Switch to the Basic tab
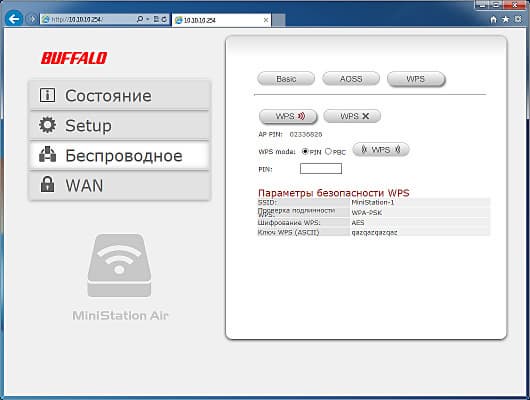 point(286,79)
